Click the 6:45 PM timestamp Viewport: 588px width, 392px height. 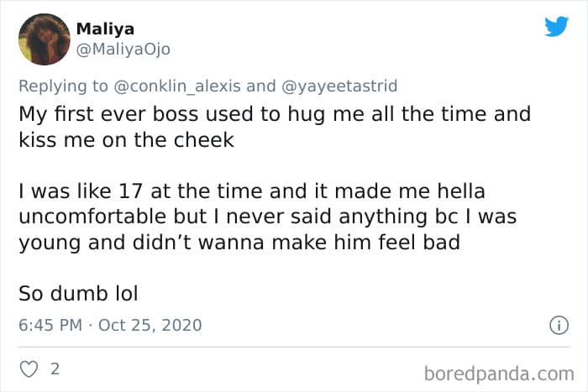coord(50,324)
